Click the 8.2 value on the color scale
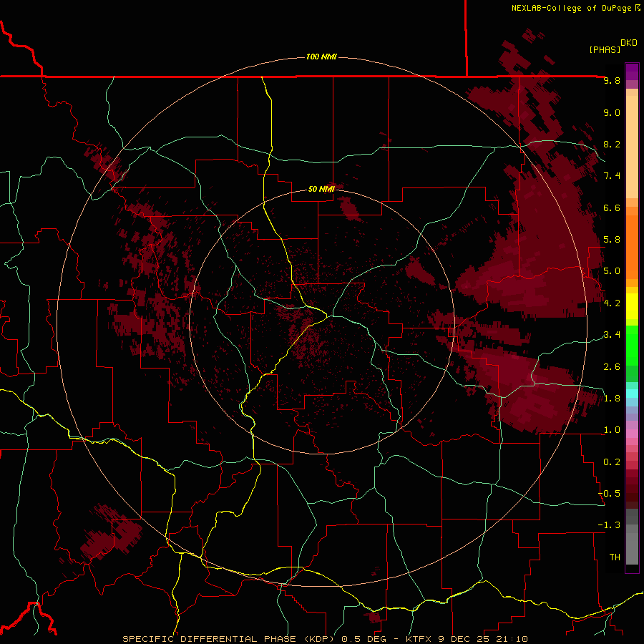 click(x=612, y=144)
